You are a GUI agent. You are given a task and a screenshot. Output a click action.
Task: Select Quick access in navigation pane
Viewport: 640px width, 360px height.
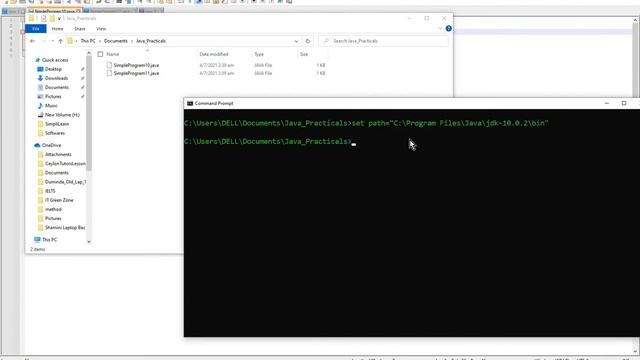[55, 60]
